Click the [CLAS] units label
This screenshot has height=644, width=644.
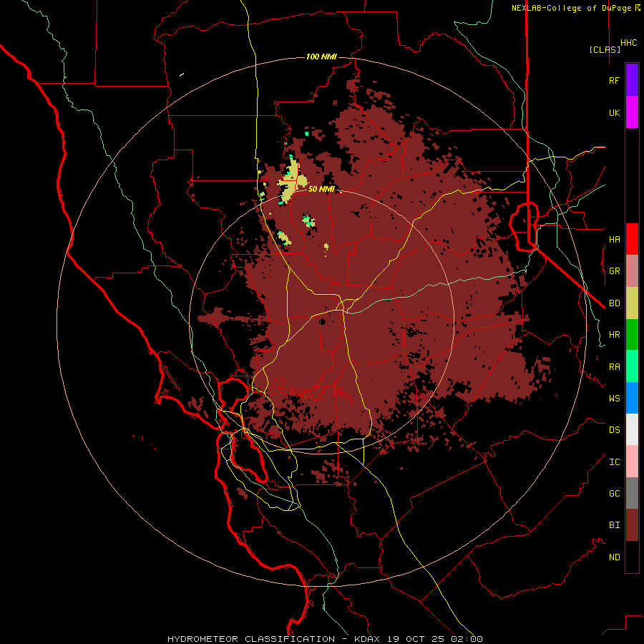click(605, 49)
